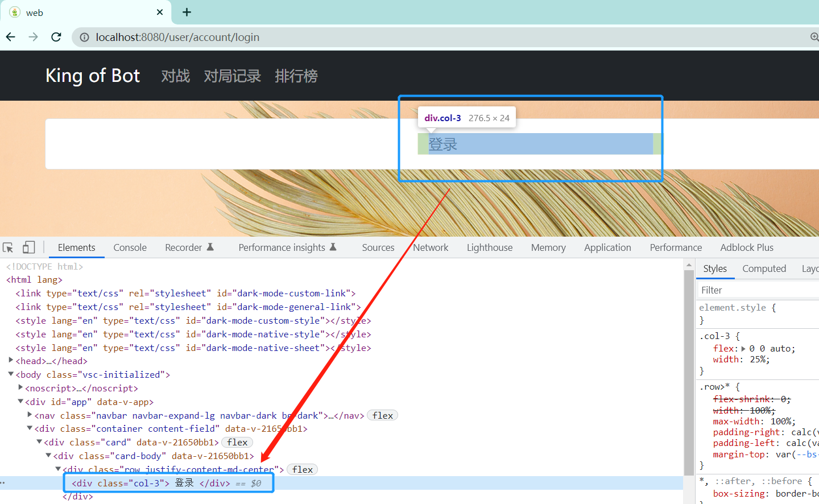The height and width of the screenshot is (504, 819).
Task: Switch to the Console tab
Action: (130, 247)
